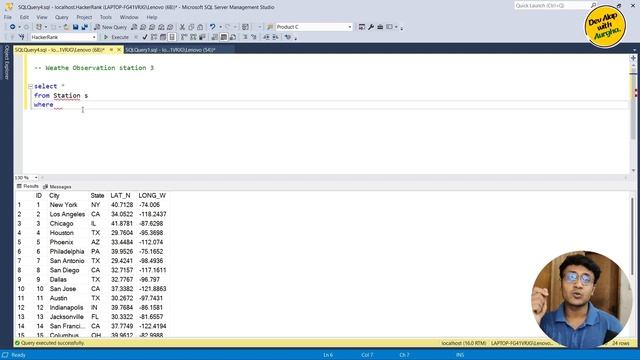Expand the Object Explorer side panel
Viewport: 640px width, 360px height.
point(6,62)
